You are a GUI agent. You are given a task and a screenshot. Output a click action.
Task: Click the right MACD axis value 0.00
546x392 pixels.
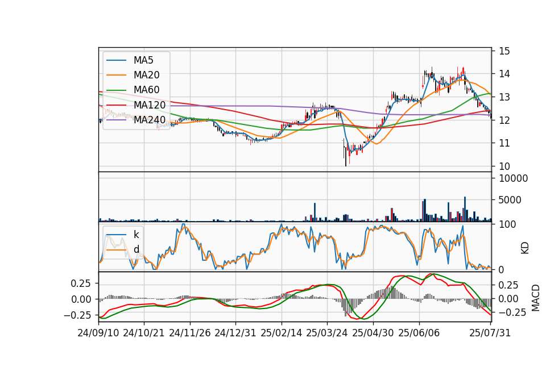pyautogui.click(x=508, y=299)
